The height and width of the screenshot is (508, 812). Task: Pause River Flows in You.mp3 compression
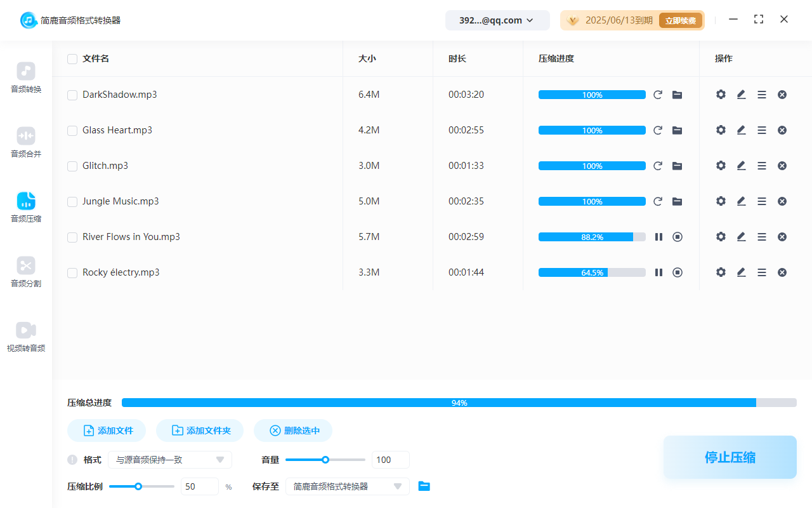(658, 237)
